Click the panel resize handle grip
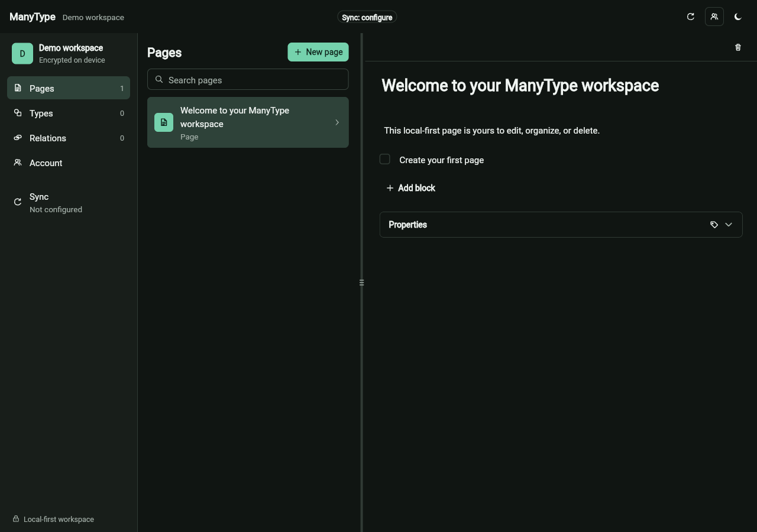 [361, 283]
